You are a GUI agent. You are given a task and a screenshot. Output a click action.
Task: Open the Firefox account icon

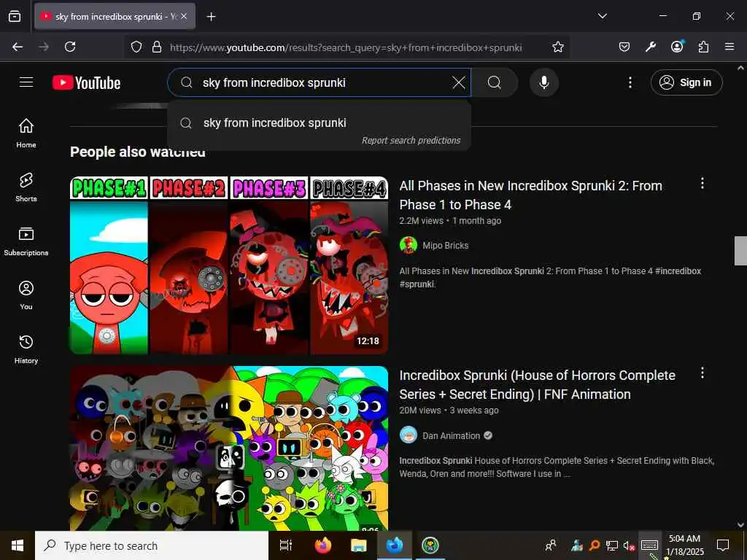677,46
